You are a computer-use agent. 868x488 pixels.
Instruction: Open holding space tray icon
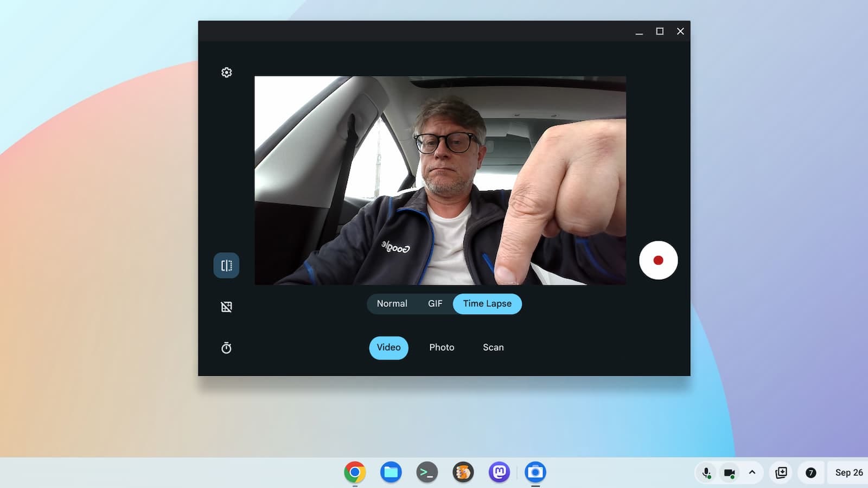click(x=781, y=473)
